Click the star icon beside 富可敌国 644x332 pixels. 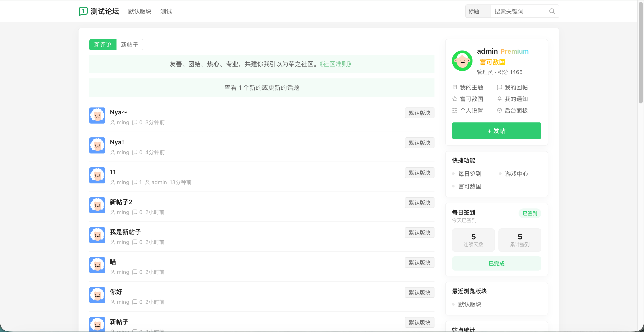[455, 99]
